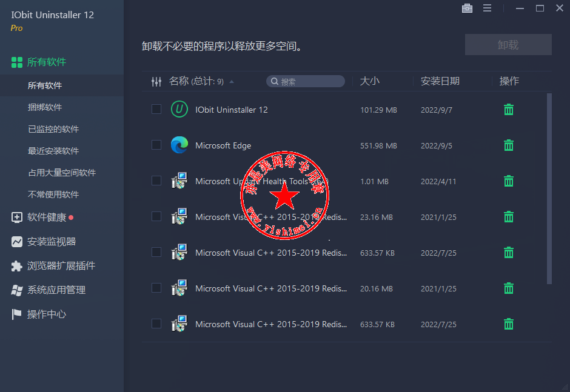Go to 最近安装软件
The width and height of the screenshot is (570, 392).
53,151
